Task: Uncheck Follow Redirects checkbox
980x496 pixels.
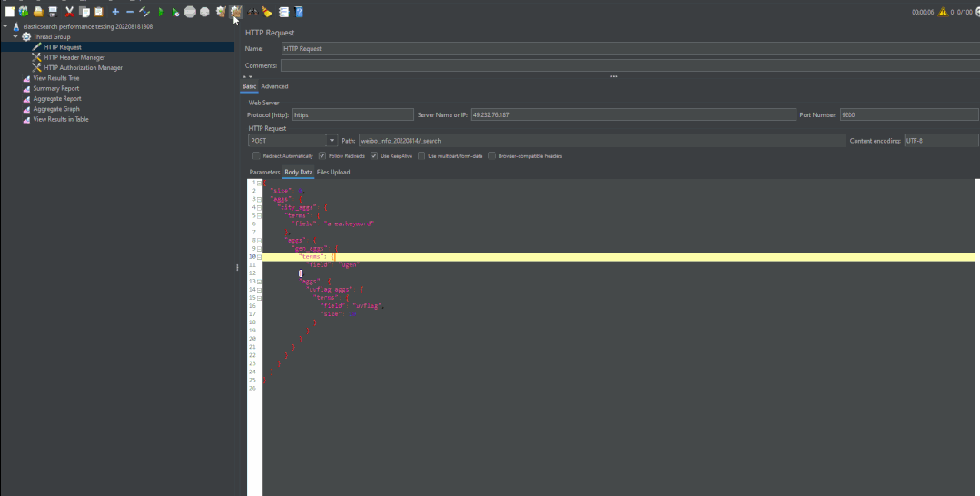Action: (x=322, y=155)
